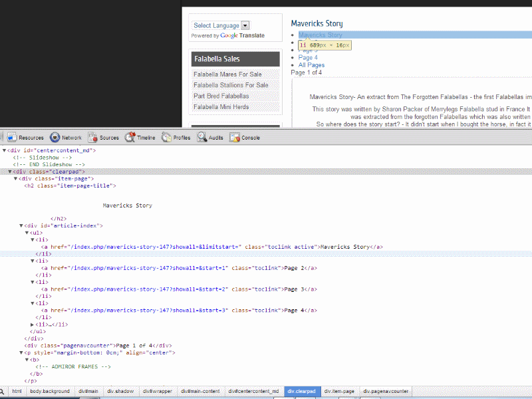Open Falabella Stallions For Sale link

[x=231, y=85]
